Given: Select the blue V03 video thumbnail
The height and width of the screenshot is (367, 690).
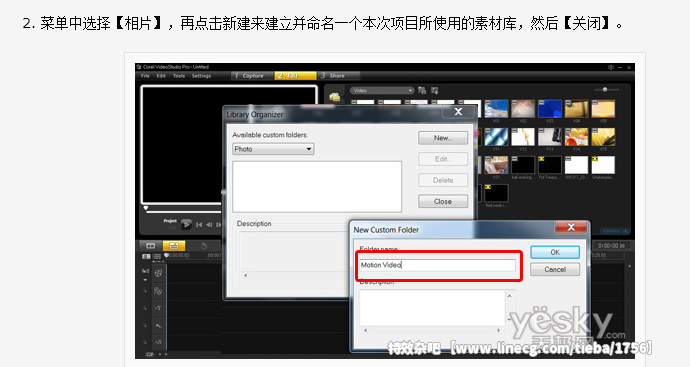Looking at the screenshot, I should [x=550, y=108].
